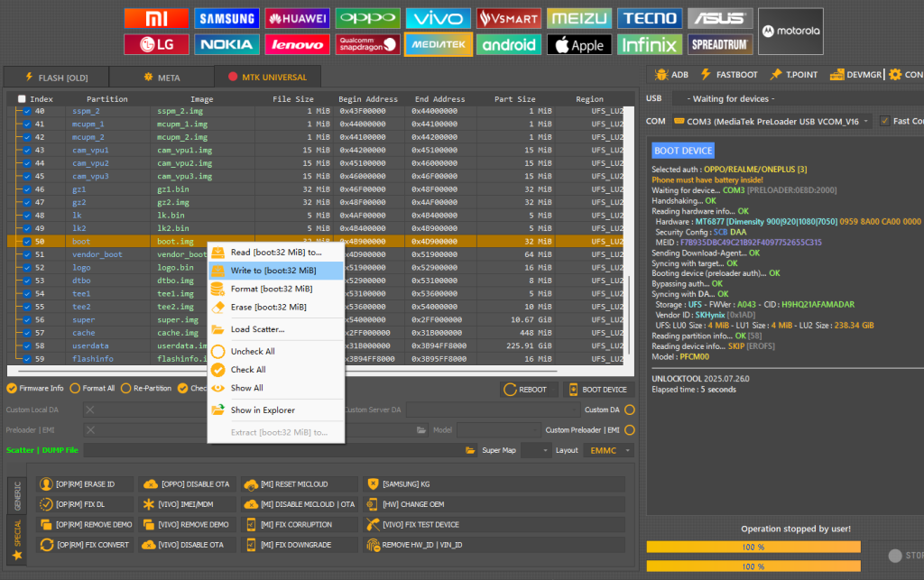Select the Tecno brand logo
This screenshot has width=924, height=580.
pyautogui.click(x=650, y=18)
